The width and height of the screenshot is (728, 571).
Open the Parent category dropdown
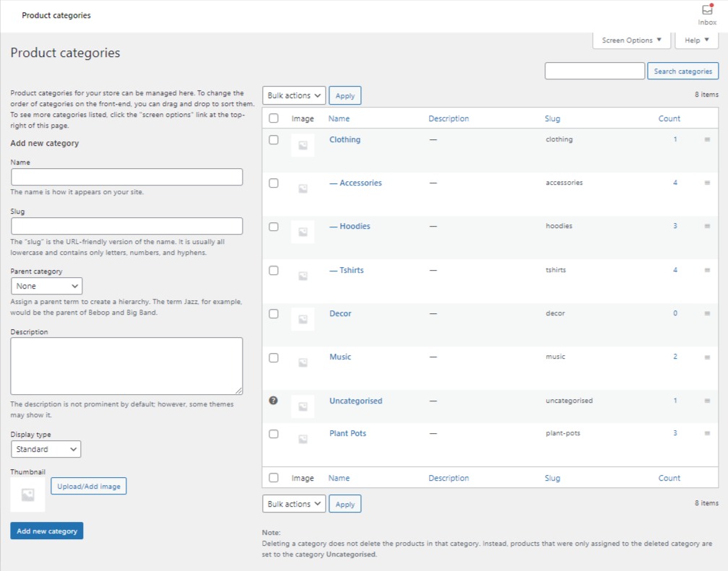46,286
